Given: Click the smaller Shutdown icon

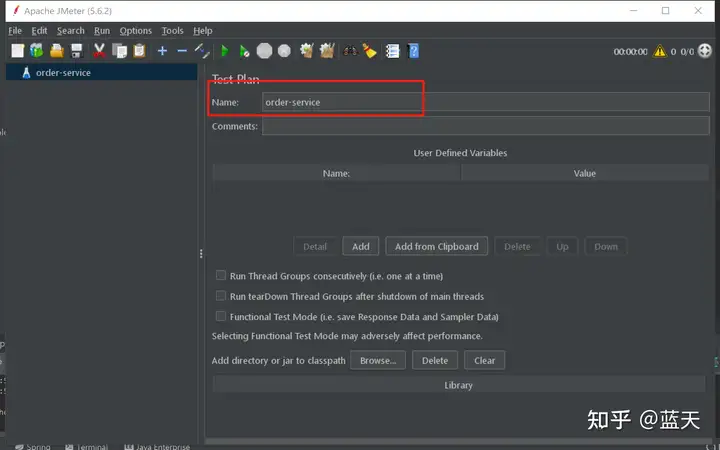Looking at the screenshot, I should [285, 51].
